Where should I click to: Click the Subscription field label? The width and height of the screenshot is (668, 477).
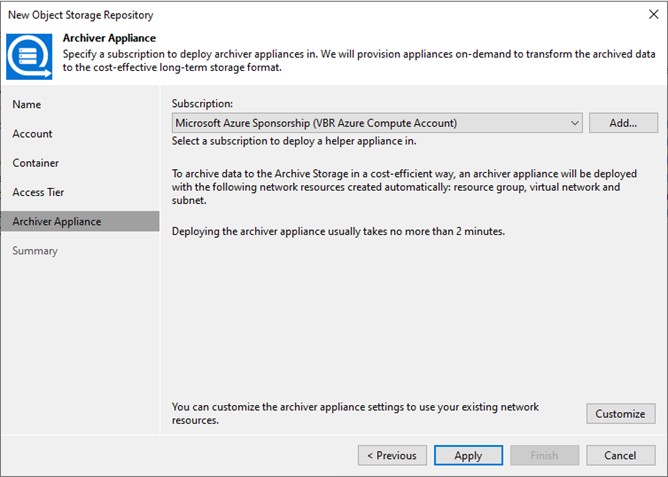click(x=203, y=103)
